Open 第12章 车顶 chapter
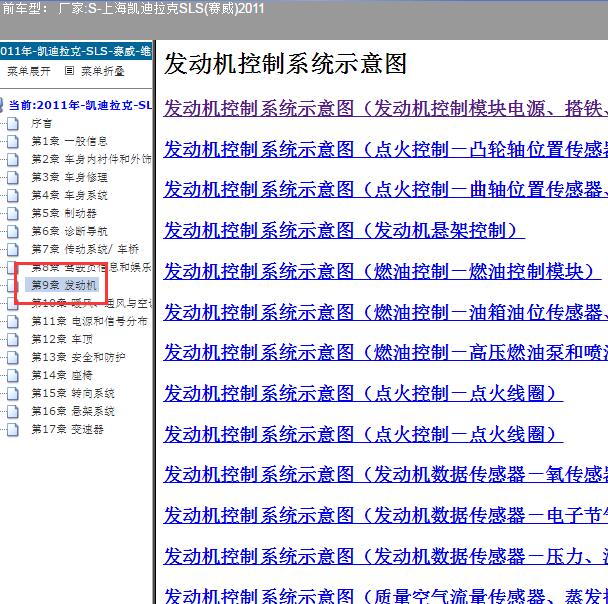Image resolution: width=608 pixels, height=604 pixels. tap(62, 340)
